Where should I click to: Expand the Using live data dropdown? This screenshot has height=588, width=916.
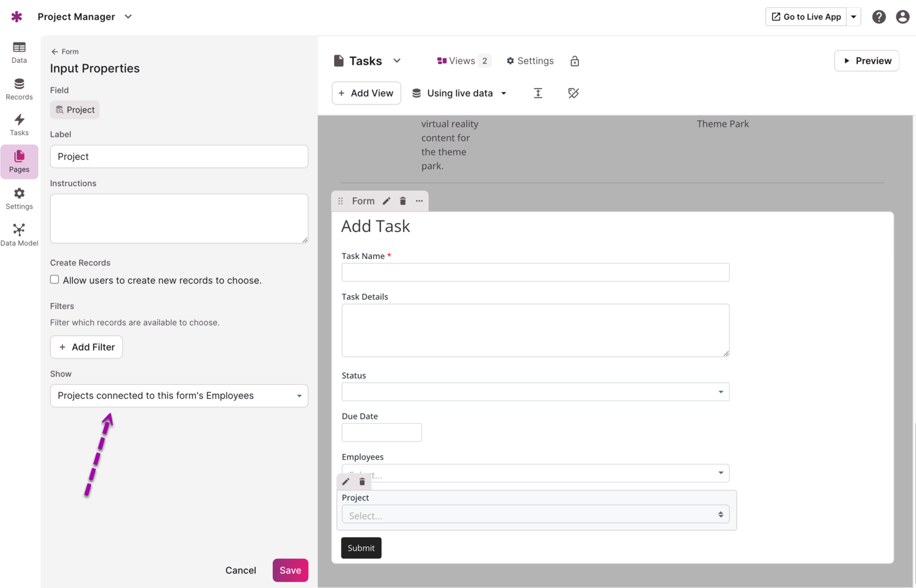459,93
